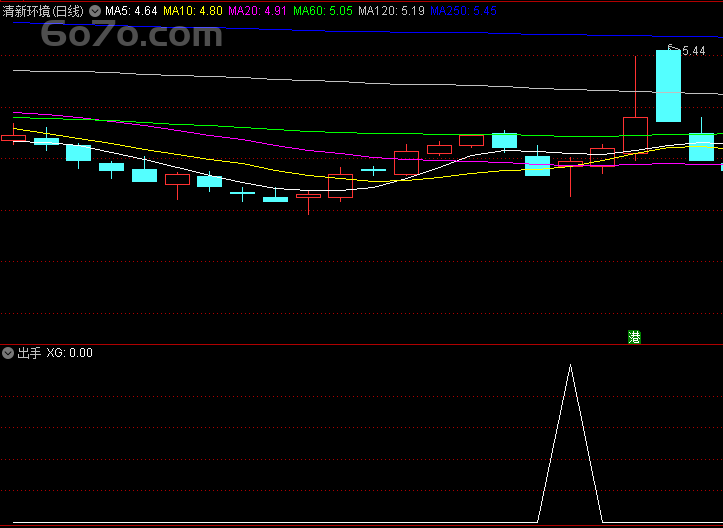Click the MA5: 4.64 label

click(x=131, y=11)
